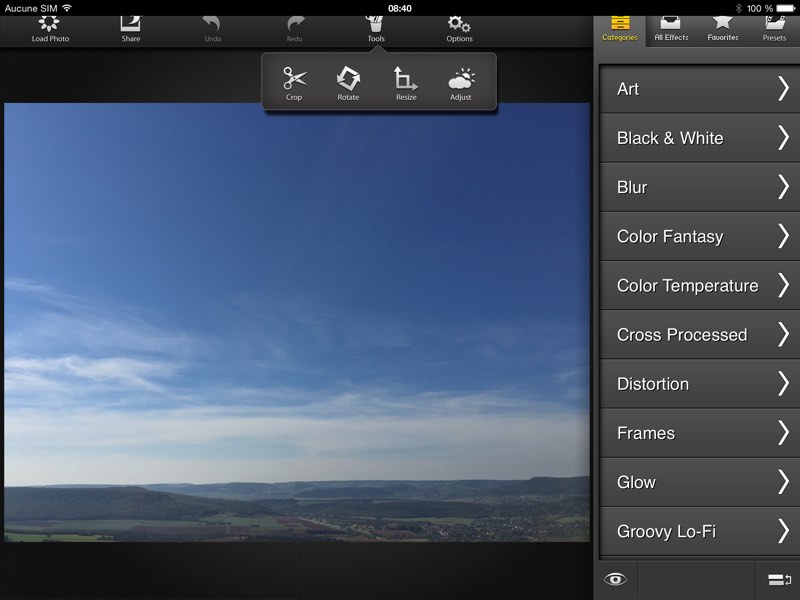Expand the Cross Processed chevron
This screenshot has height=600, width=800.
784,334
